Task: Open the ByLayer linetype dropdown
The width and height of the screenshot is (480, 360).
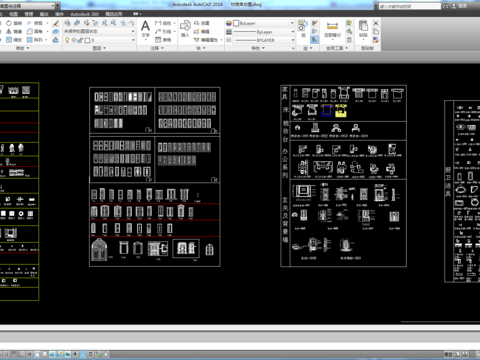Action: (264, 32)
